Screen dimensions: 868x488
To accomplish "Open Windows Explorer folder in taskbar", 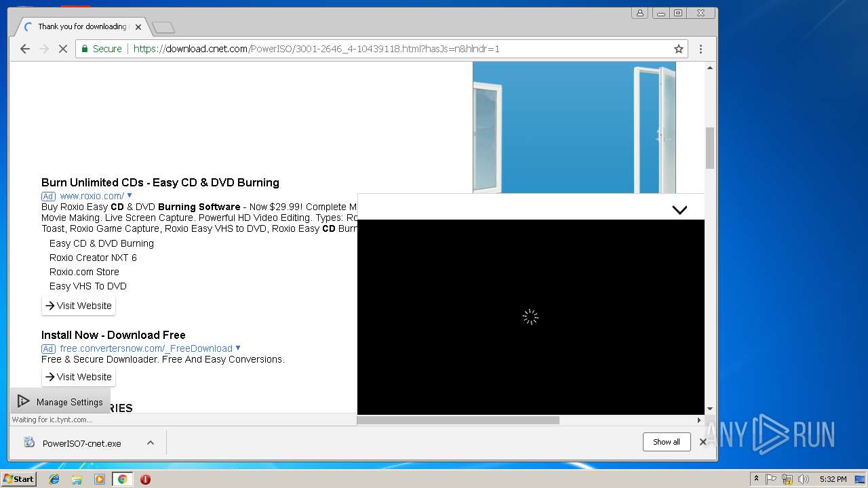I will (x=77, y=479).
